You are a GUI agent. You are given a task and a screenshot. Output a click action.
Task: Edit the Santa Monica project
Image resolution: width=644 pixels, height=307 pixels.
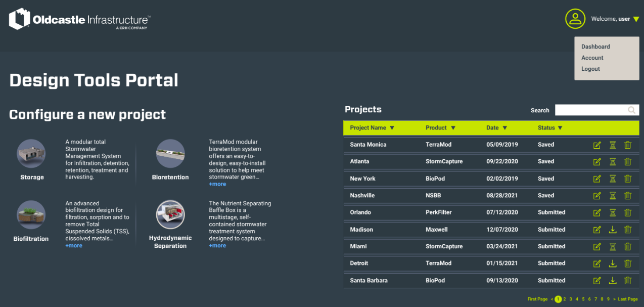pyautogui.click(x=597, y=145)
